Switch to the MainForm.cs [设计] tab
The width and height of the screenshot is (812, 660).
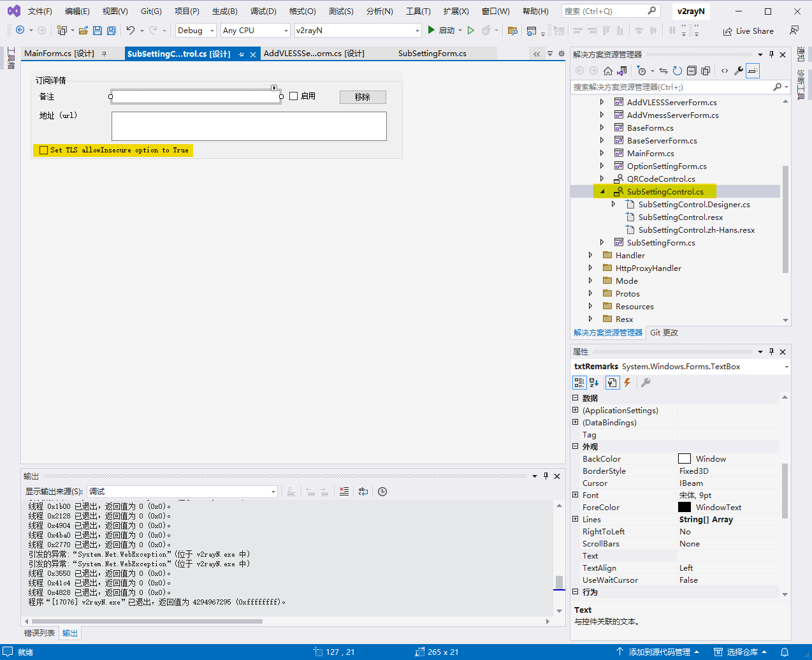(x=59, y=54)
